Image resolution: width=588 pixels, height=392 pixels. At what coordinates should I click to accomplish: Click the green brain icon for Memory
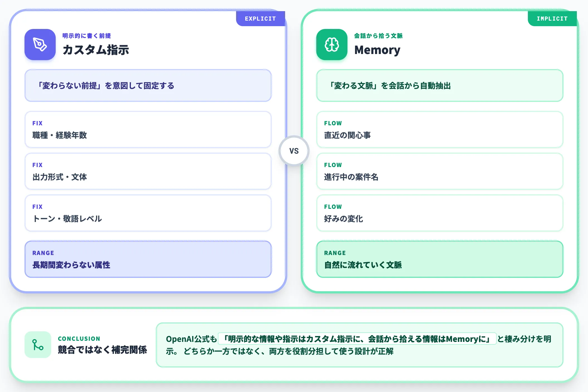(332, 45)
